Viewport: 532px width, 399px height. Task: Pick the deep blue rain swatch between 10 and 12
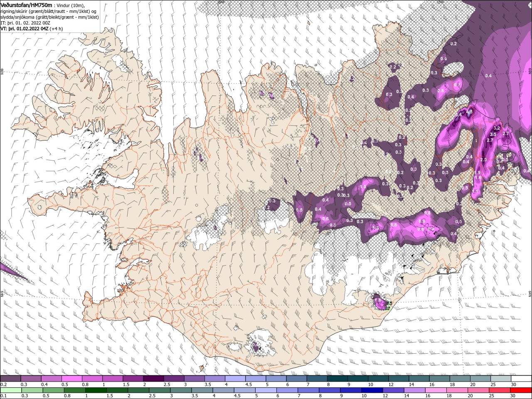coord(372,390)
